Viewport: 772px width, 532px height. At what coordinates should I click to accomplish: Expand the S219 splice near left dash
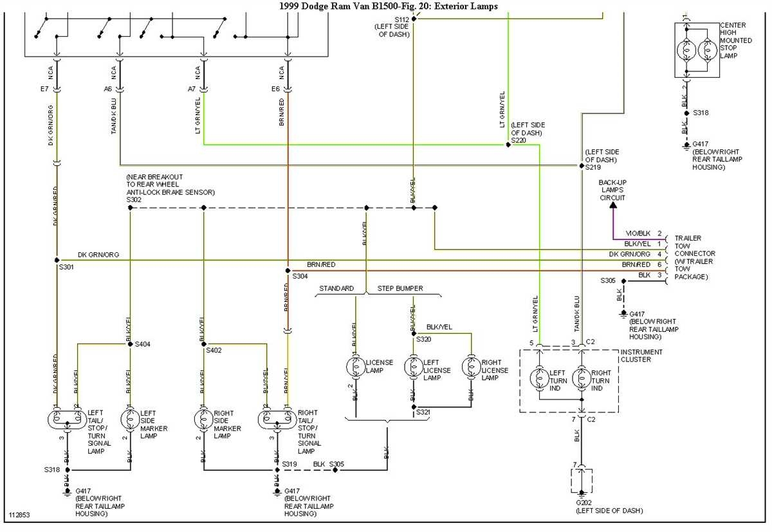[x=582, y=165]
